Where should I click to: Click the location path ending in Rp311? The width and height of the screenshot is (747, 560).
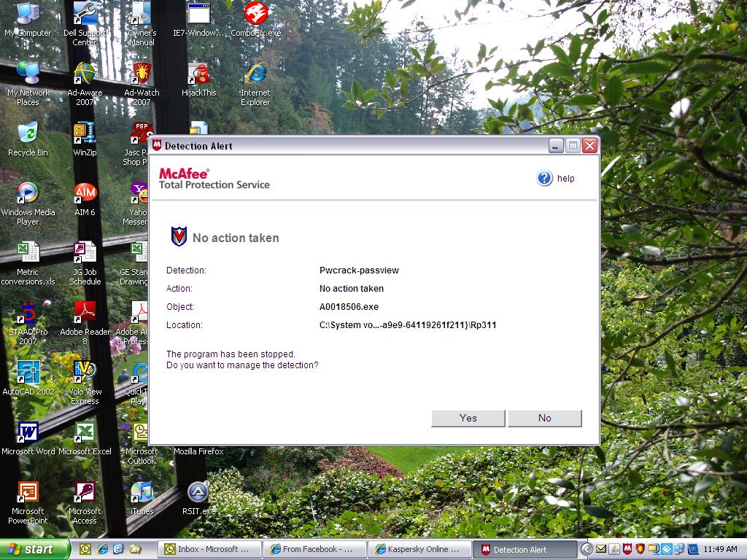pyautogui.click(x=408, y=324)
